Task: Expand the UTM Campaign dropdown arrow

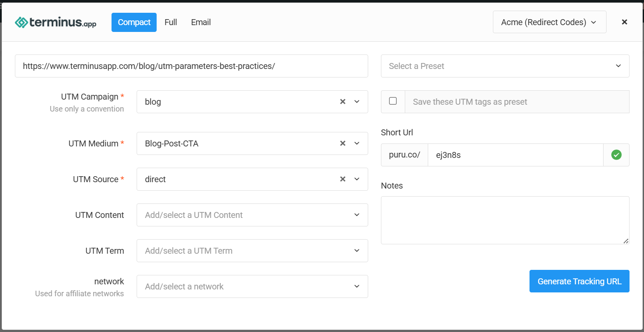Action: [357, 102]
